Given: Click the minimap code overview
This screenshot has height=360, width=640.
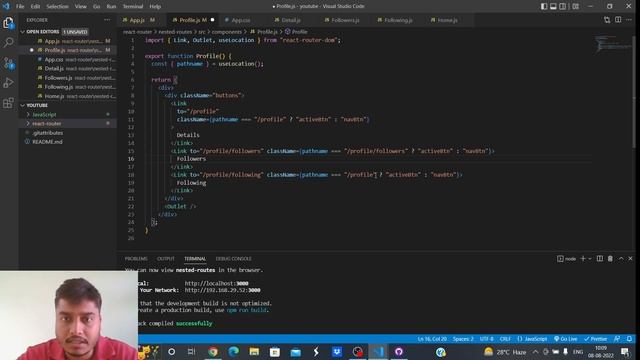Looking at the screenshot, I should click(x=612, y=43).
